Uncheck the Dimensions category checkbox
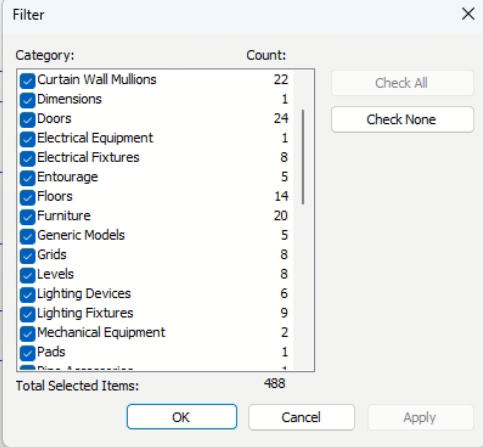483x447 pixels. pos(27,100)
